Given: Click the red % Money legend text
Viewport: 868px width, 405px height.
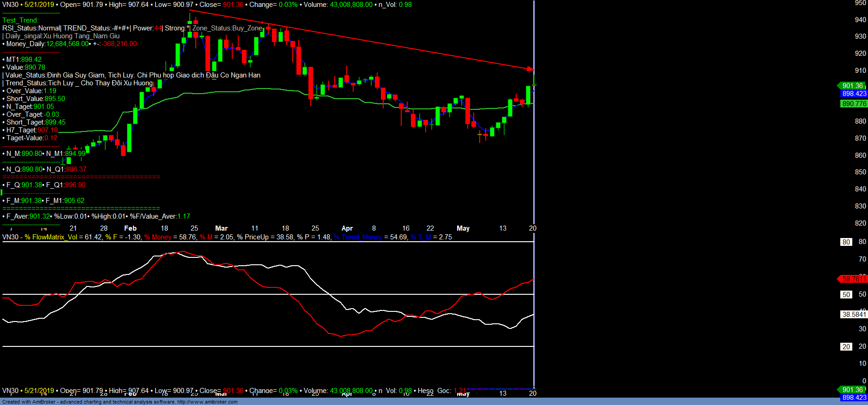Looking at the screenshot, I should (157, 237).
